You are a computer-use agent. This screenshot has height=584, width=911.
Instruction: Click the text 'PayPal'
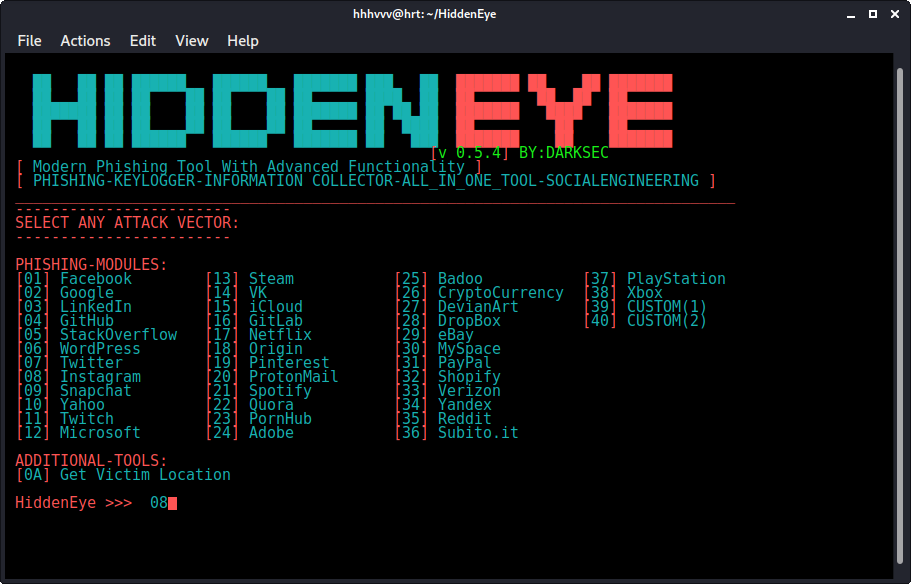coord(465,363)
